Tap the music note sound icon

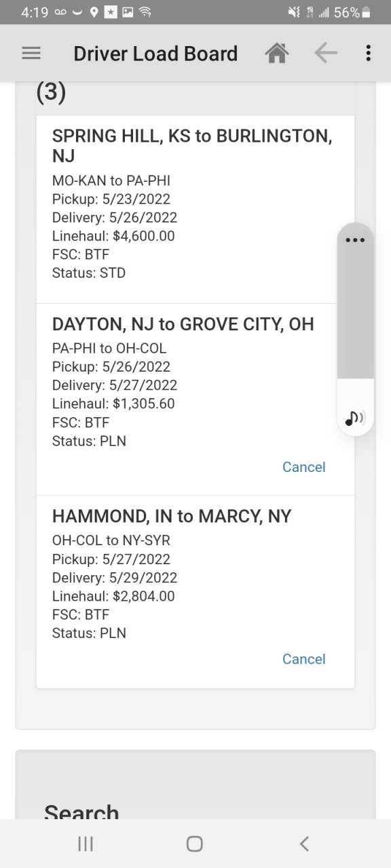pyautogui.click(x=355, y=418)
